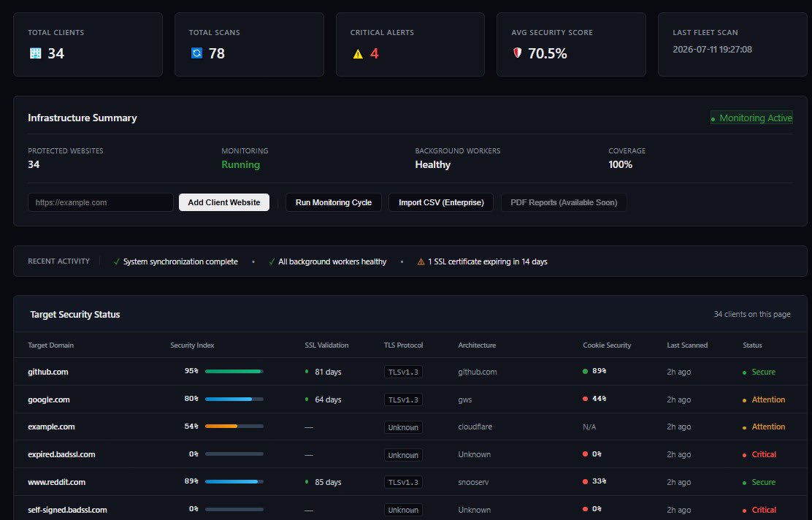Open the example.com domain row
Viewport: 812px width, 520px height.
pyautogui.click(x=410, y=427)
